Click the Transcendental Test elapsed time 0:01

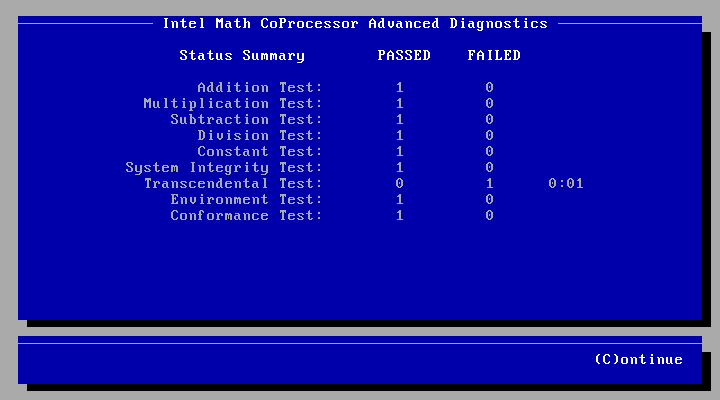(x=566, y=184)
